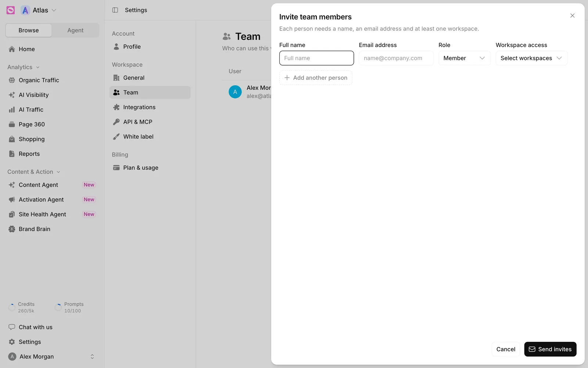
Task: Open Site Health Agent
Action: (52, 214)
